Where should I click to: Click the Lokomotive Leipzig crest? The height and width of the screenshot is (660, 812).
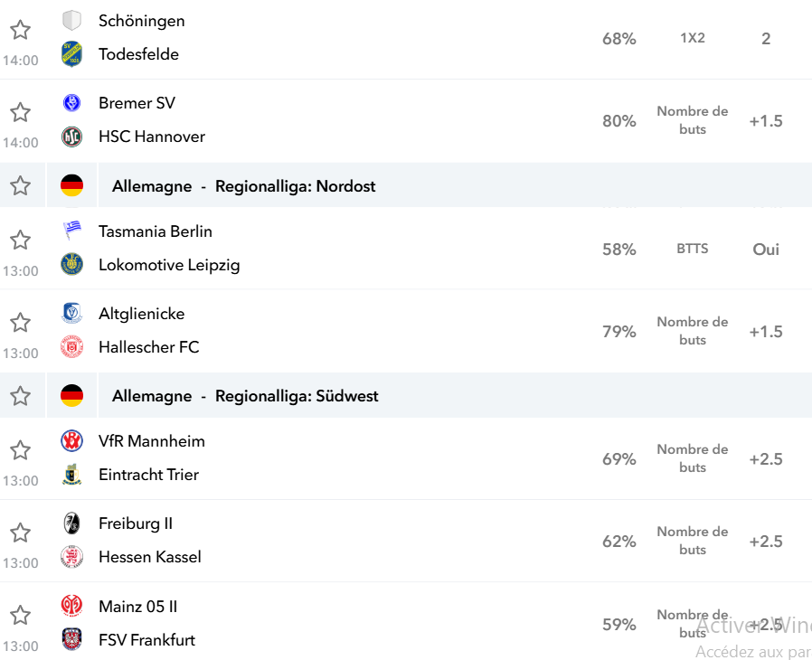(72, 265)
